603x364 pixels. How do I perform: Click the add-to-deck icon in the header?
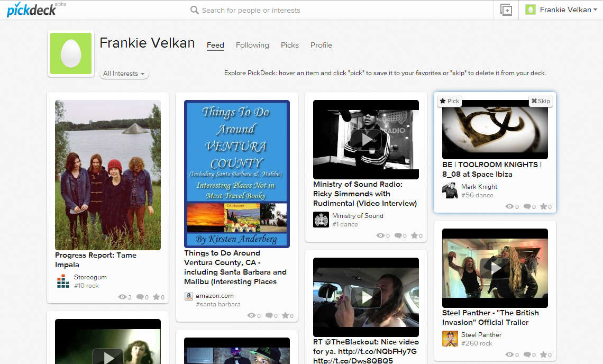coord(506,10)
